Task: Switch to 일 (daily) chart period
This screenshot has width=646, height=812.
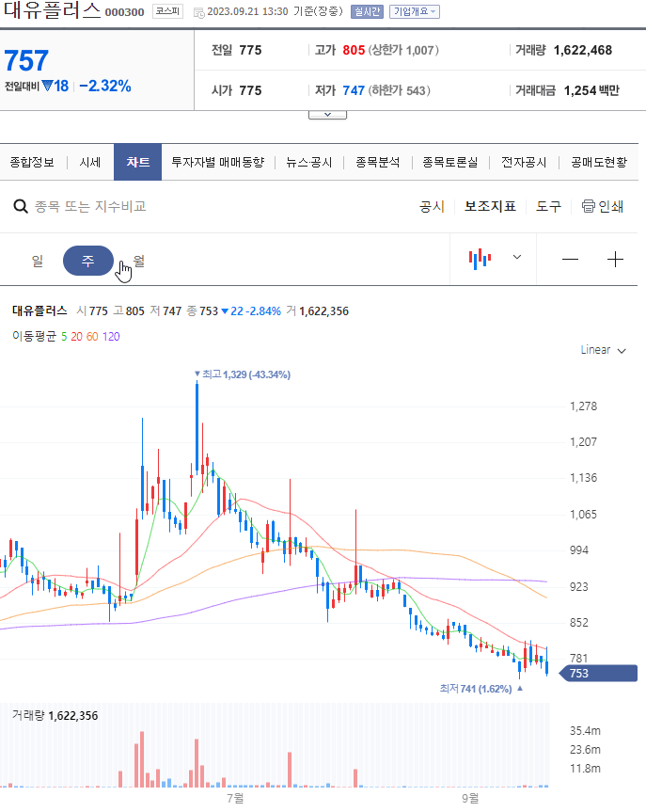Action: [38, 261]
